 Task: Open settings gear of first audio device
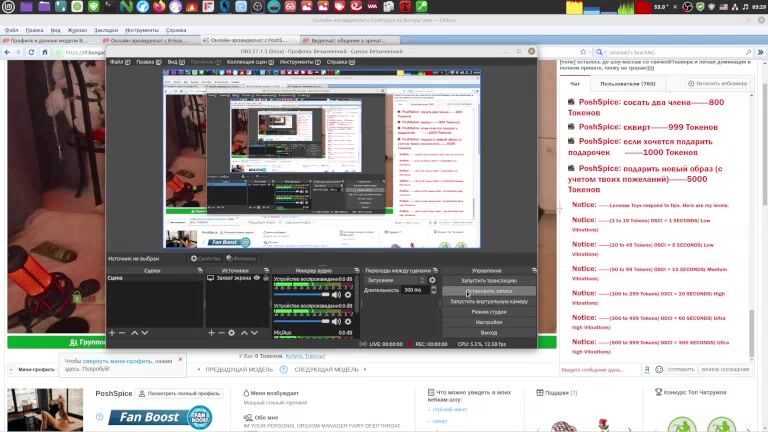click(348, 294)
